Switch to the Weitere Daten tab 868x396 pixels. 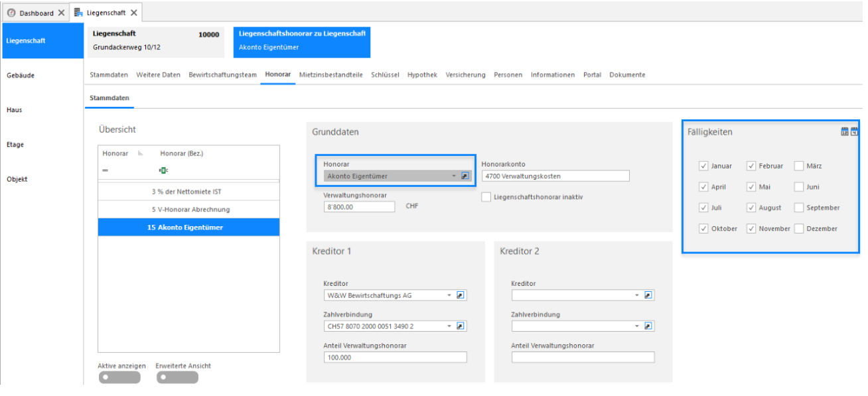tap(158, 75)
